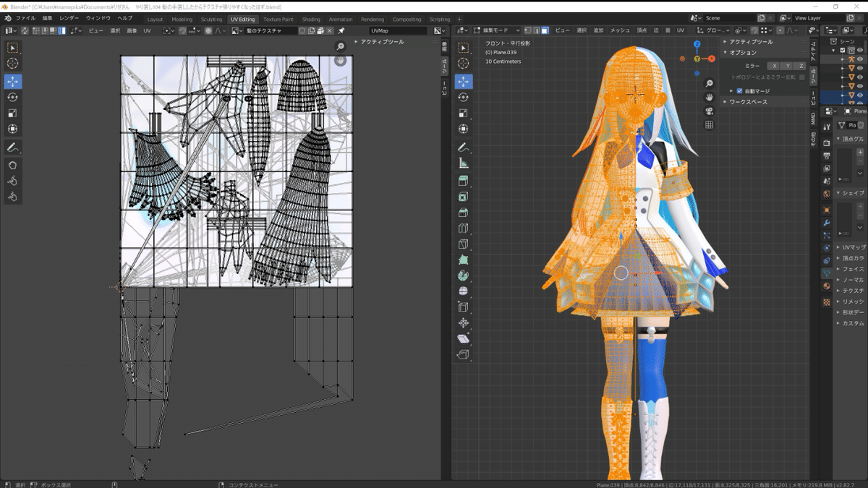Click the UVMap name field
868x488 pixels.
(x=397, y=31)
